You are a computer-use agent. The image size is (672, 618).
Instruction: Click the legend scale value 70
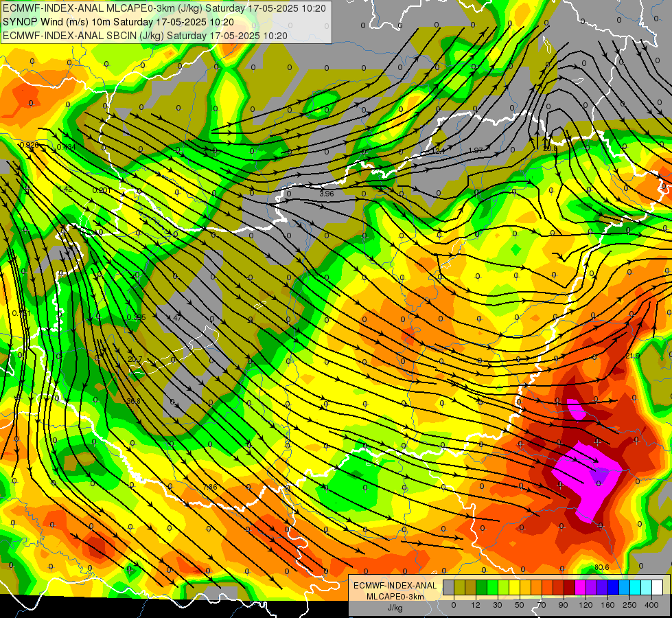tap(542, 605)
